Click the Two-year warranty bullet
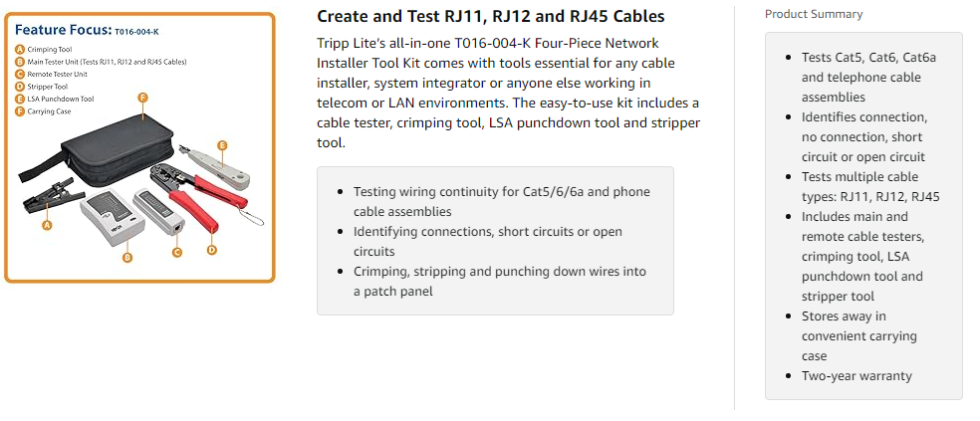Screen dimensions: 980x421 (x=857, y=376)
